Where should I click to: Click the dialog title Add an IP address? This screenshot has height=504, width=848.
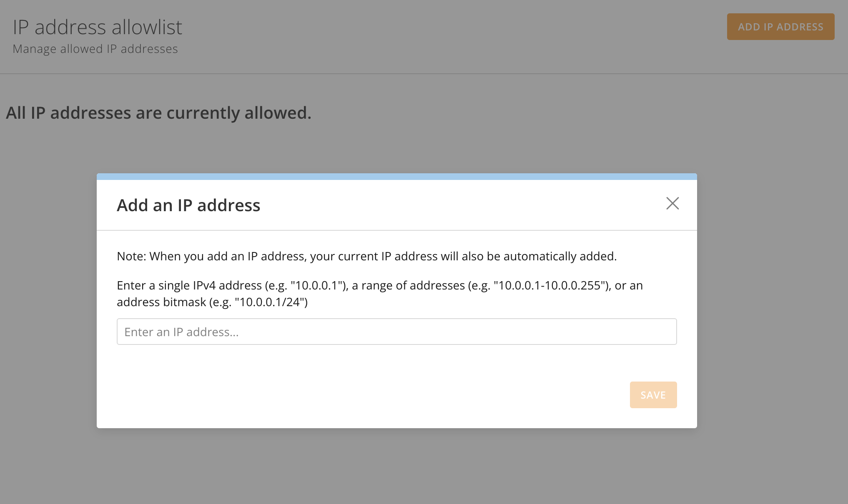tap(188, 205)
